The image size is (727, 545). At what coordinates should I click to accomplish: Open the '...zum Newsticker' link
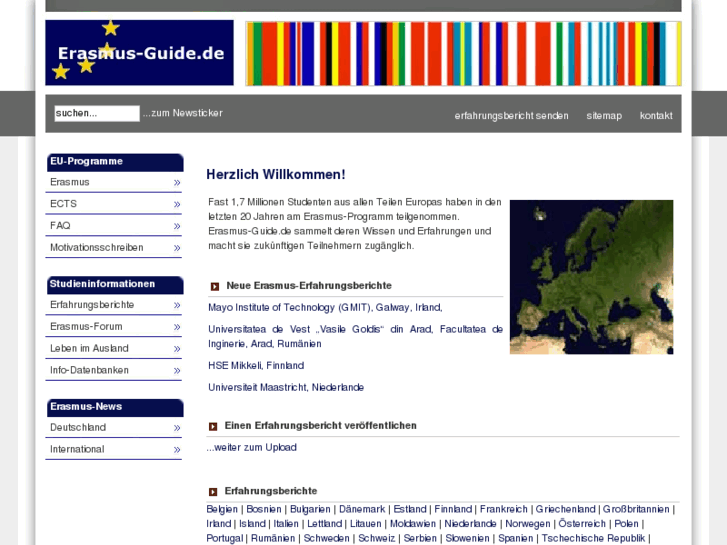tap(183, 113)
